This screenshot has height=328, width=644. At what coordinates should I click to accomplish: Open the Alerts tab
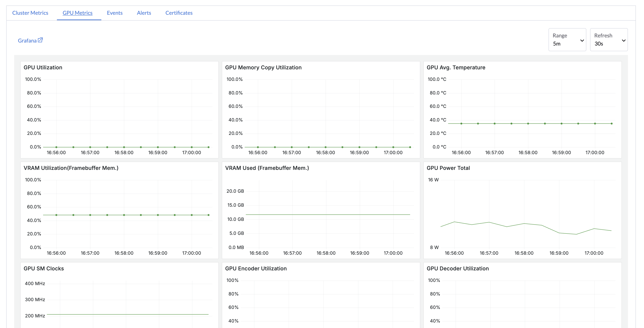(144, 13)
